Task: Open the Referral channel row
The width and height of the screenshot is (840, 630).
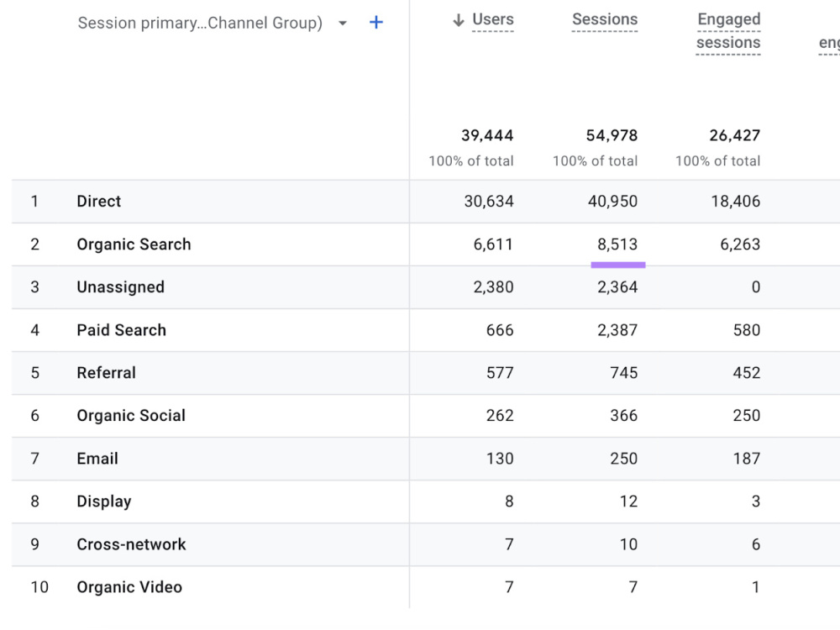Action: 426,373
